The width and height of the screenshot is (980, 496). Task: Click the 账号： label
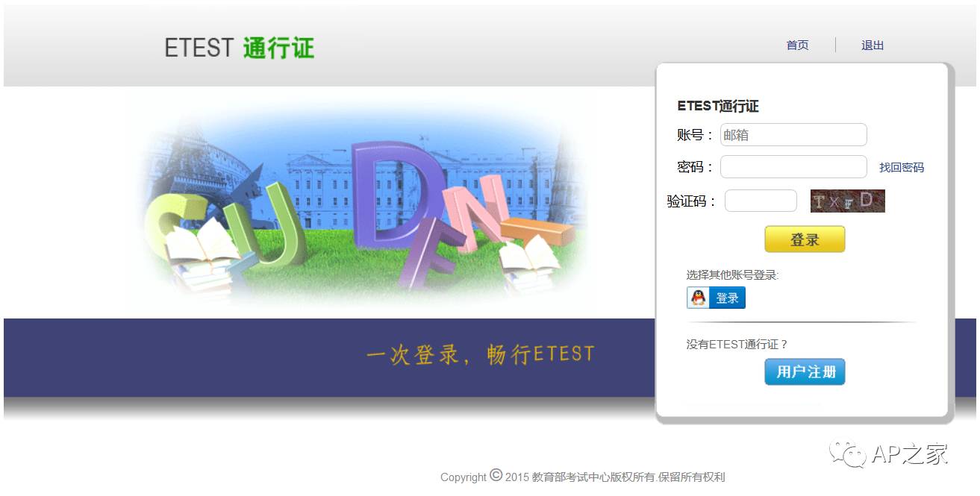pos(696,135)
